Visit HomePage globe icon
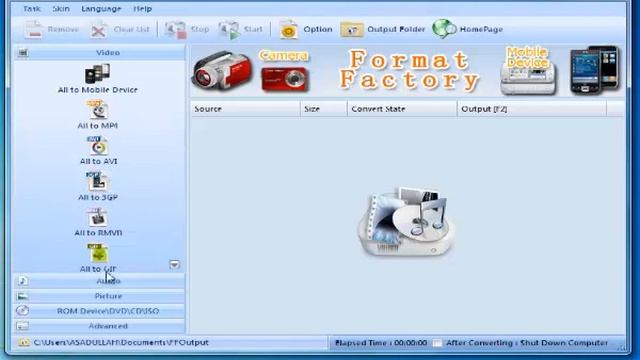This screenshot has height=360, width=640. (444, 29)
